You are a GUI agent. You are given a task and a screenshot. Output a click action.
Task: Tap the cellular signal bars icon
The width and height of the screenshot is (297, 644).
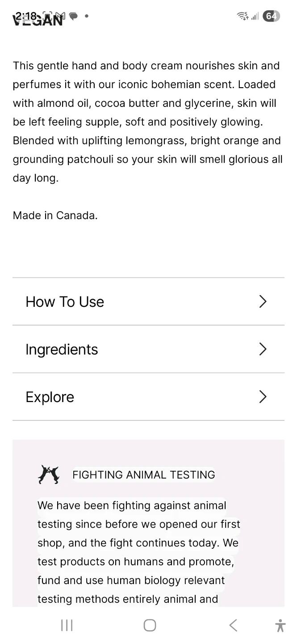pyautogui.click(x=255, y=17)
